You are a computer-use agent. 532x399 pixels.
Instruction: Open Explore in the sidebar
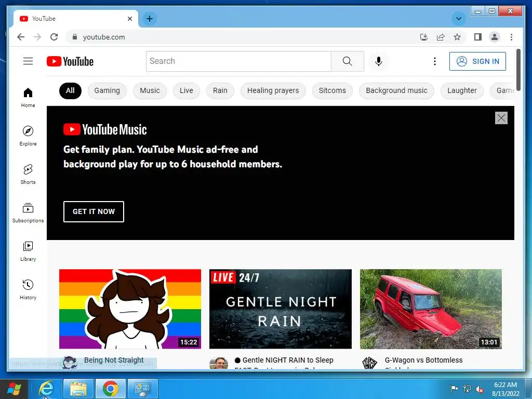coord(28,136)
